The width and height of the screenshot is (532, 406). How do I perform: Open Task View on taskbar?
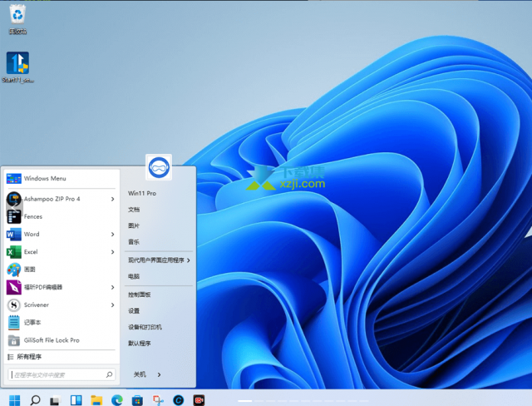pyautogui.click(x=55, y=400)
